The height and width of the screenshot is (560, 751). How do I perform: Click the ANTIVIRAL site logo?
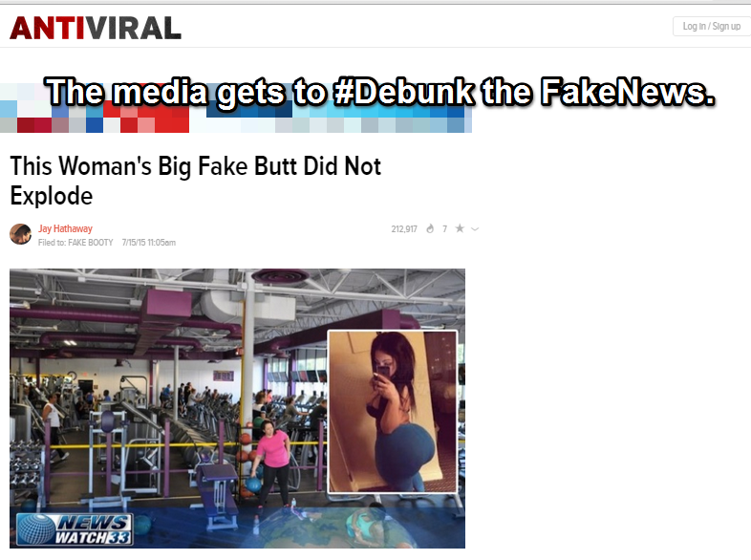coord(96,28)
